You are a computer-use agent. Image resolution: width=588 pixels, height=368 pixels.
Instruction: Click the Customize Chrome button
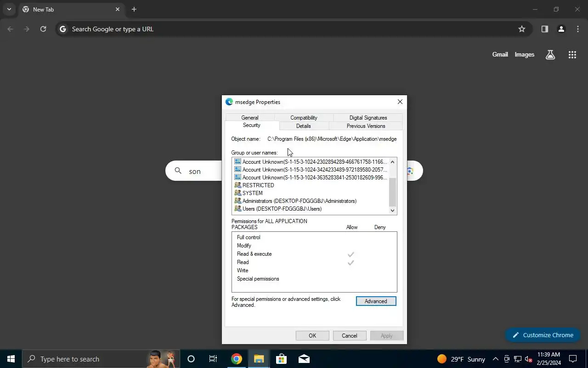click(x=543, y=335)
